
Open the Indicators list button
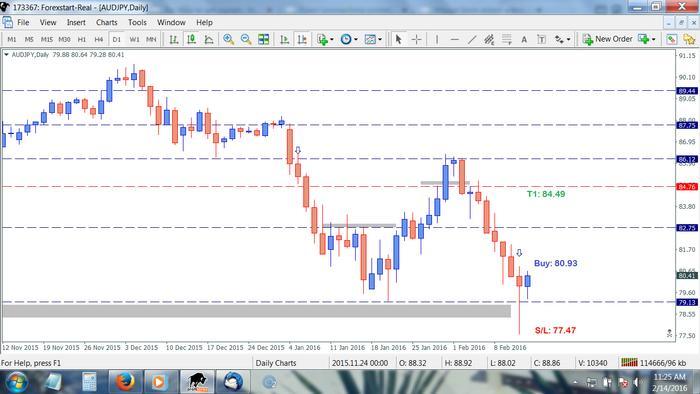point(322,39)
